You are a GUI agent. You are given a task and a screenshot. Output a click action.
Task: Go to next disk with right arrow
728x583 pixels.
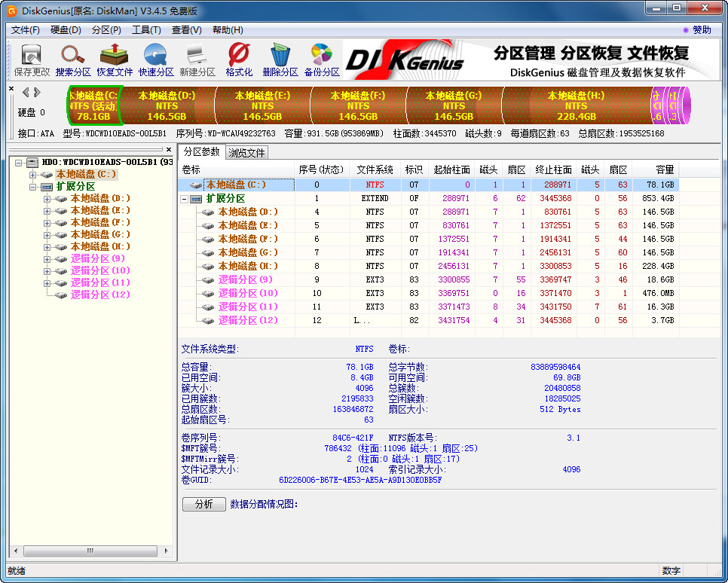point(37,92)
